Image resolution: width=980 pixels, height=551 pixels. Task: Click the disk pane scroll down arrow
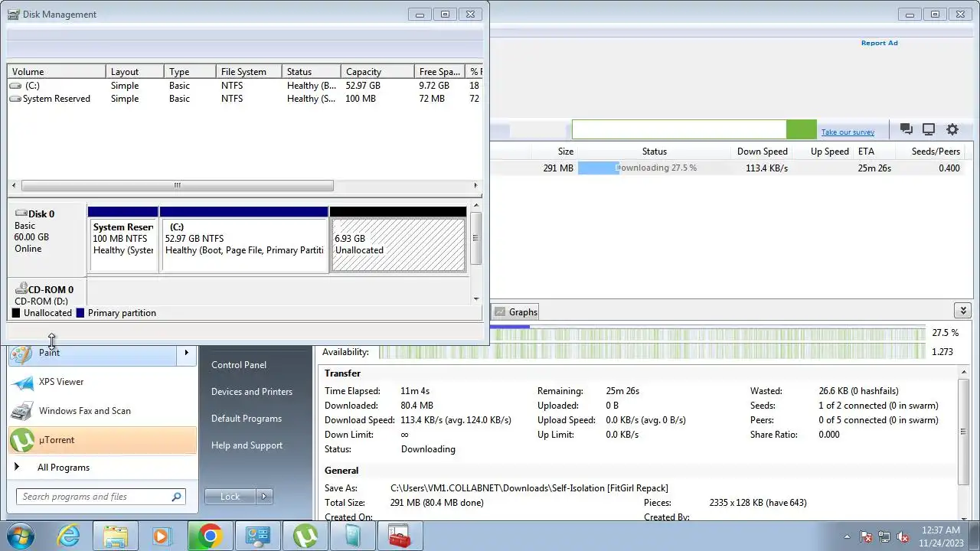(476, 298)
